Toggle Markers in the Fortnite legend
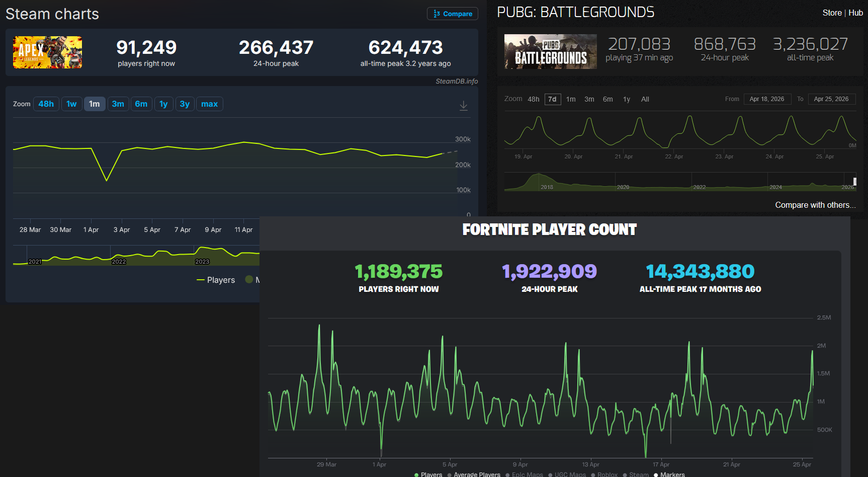868x477 pixels. tap(669, 474)
